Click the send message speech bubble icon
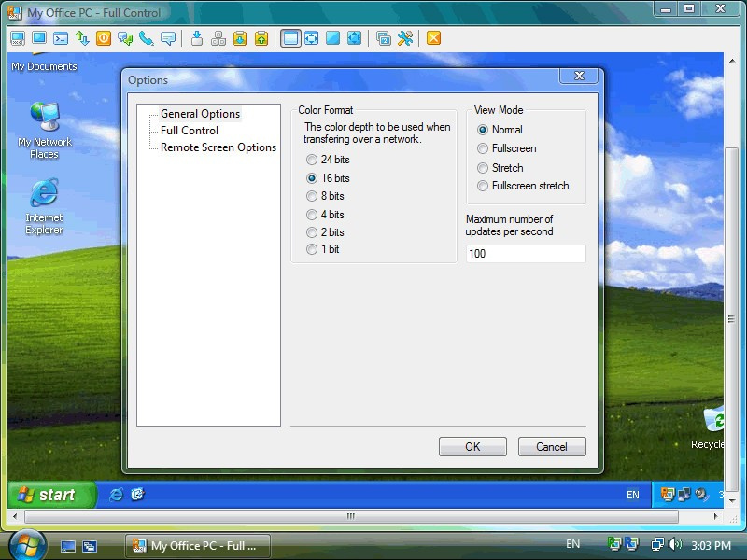 coord(168,38)
